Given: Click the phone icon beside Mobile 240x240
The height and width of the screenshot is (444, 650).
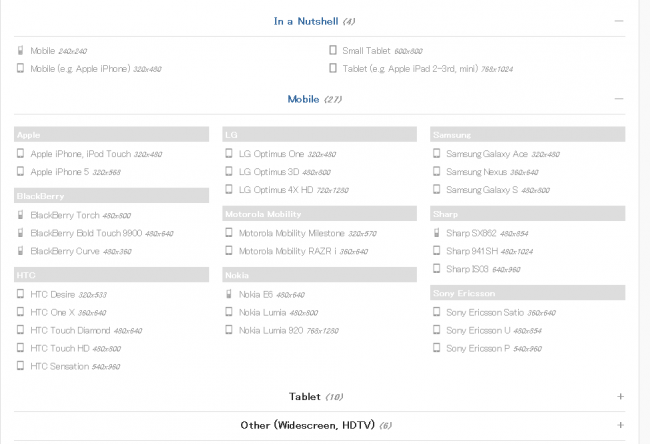Looking at the screenshot, I should 20,51.
